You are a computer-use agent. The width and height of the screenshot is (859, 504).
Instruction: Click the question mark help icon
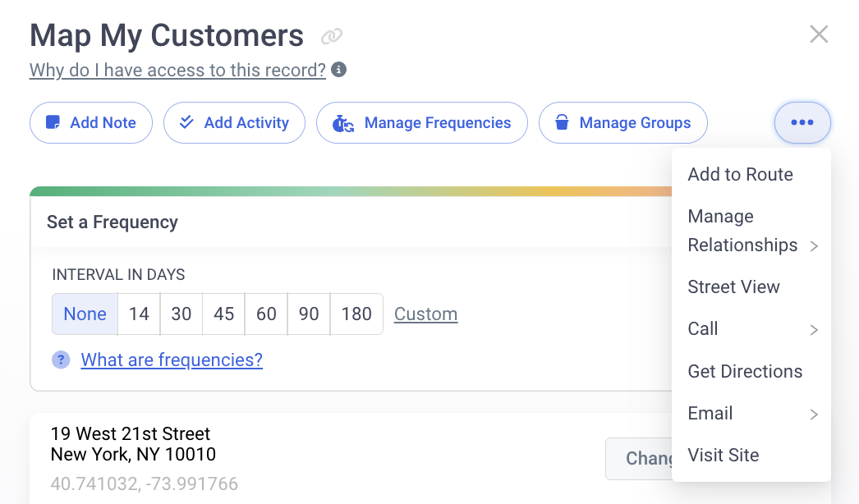[61, 360]
